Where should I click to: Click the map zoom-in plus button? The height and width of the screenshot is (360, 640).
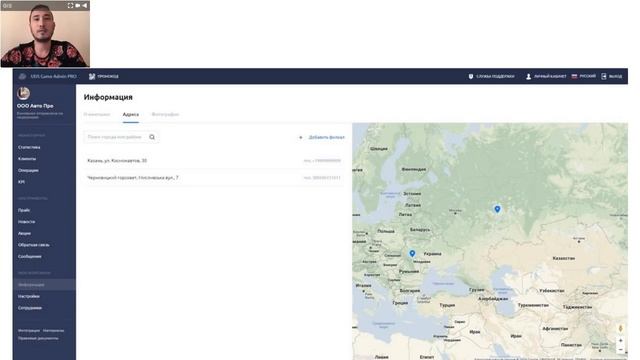(x=620, y=340)
